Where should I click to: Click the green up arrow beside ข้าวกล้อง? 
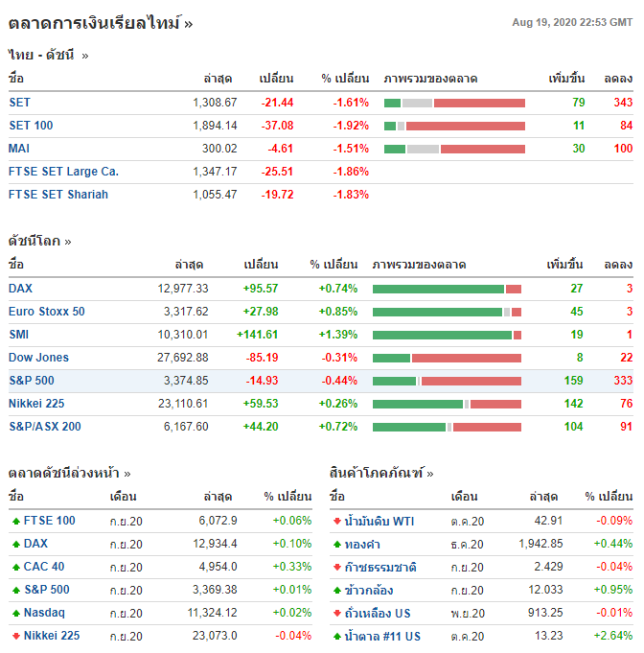click(x=337, y=590)
